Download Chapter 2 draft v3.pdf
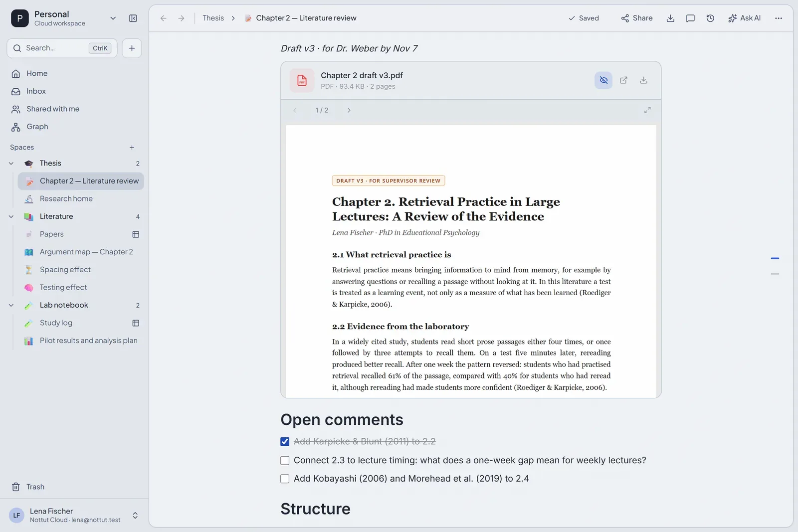Viewport: 798px width, 532px height. (x=643, y=80)
